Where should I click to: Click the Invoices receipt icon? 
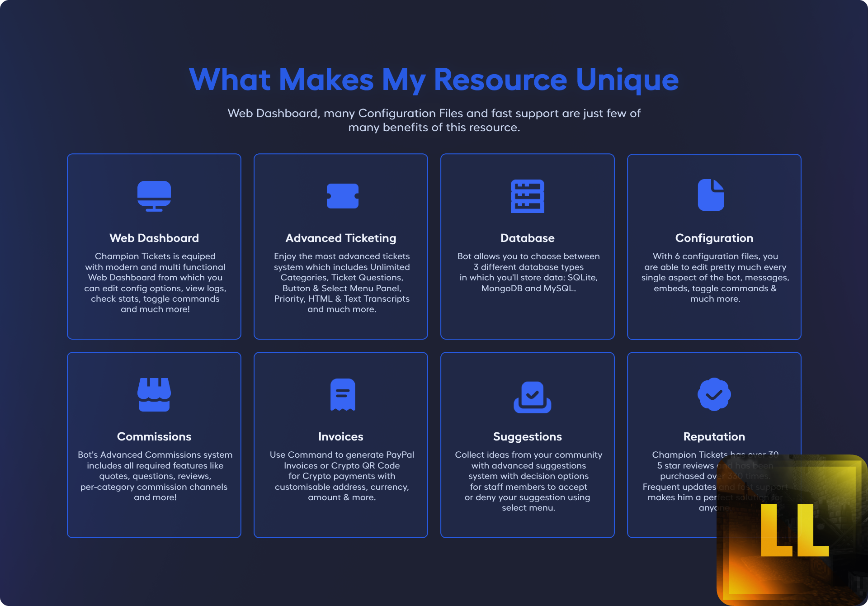pos(342,394)
